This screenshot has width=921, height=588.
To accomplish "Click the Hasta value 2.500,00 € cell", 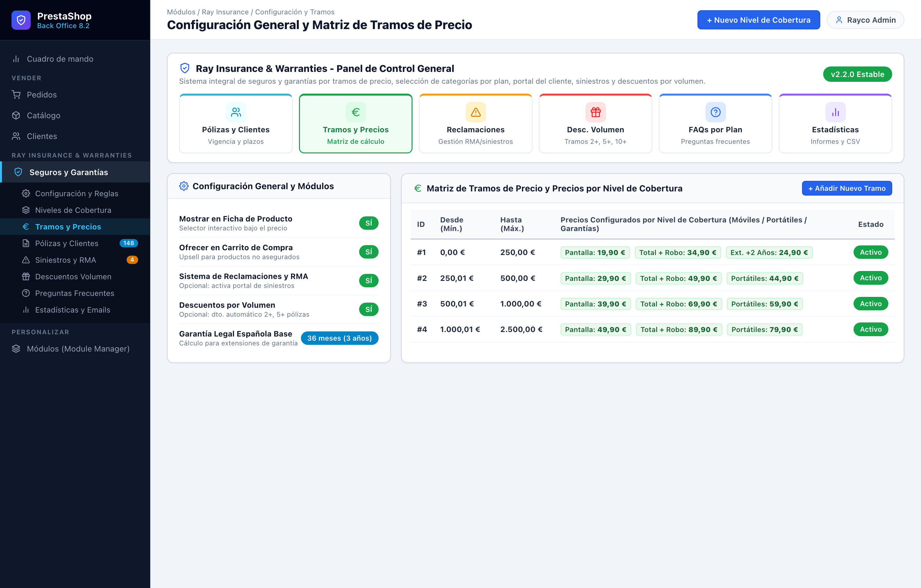I will [521, 329].
